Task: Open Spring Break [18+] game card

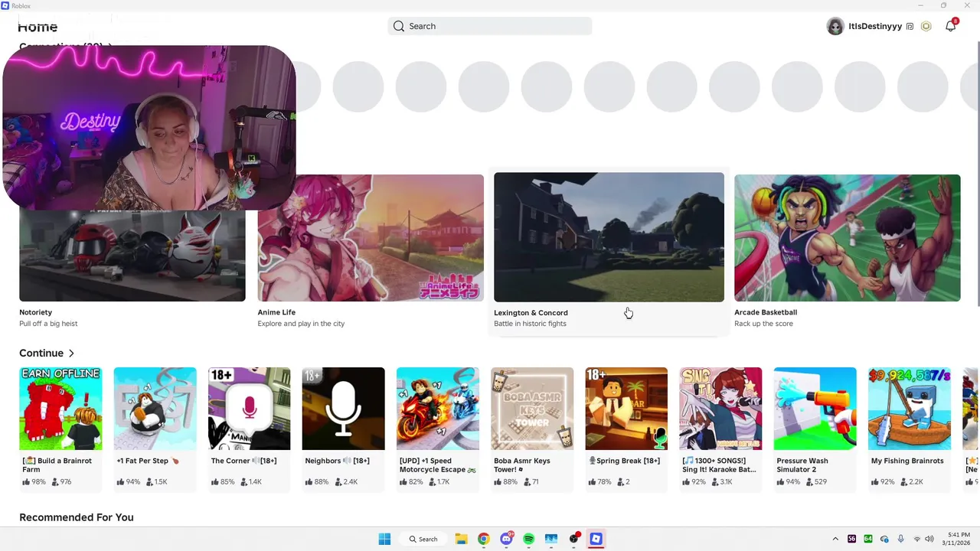Action: pos(626,429)
